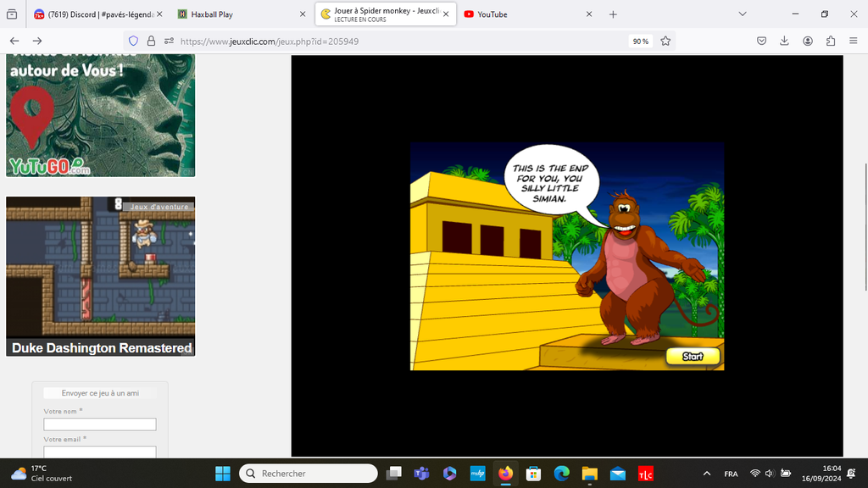868x488 pixels.
Task: Click the tracking protection shield icon
Action: pyautogui.click(x=133, y=41)
